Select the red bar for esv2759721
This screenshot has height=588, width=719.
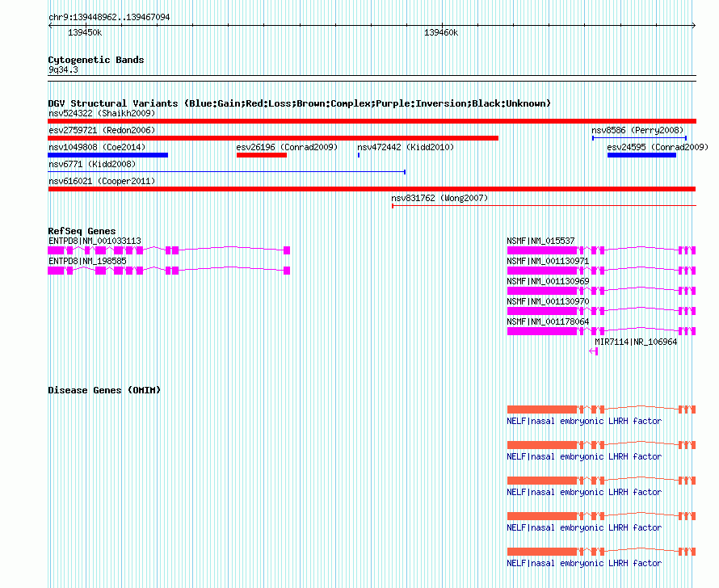point(273,138)
